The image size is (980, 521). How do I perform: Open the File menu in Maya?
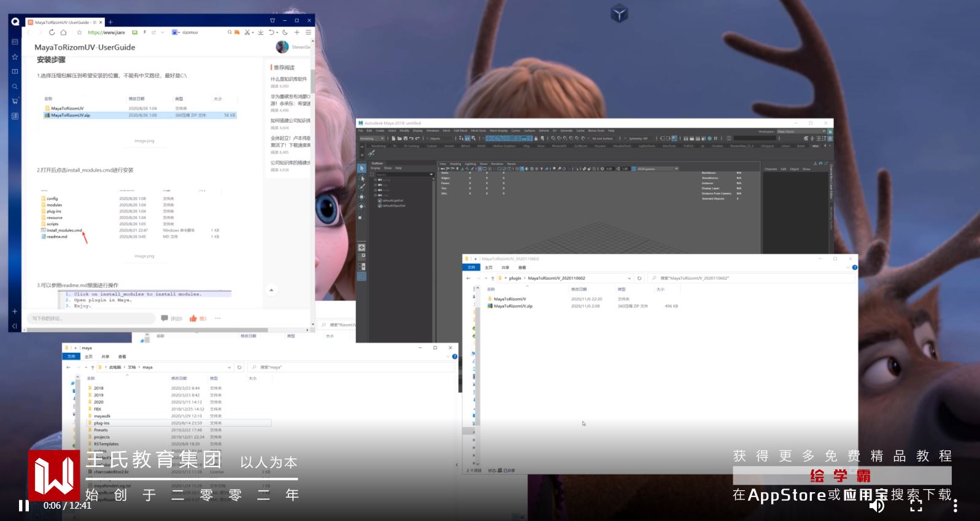pyautogui.click(x=361, y=131)
